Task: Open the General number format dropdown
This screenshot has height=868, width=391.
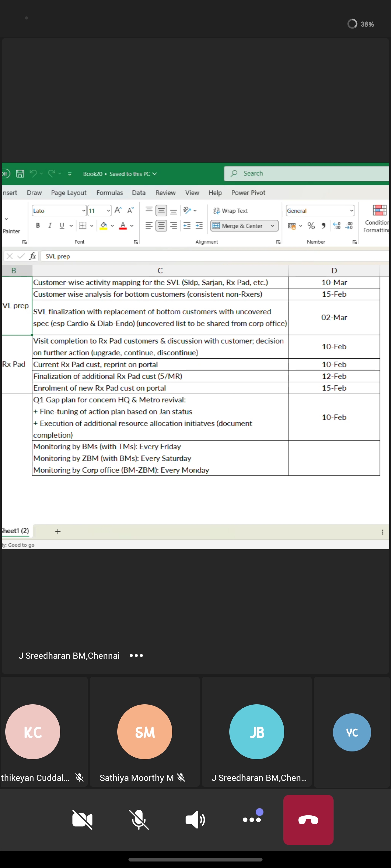Action: pyautogui.click(x=351, y=210)
